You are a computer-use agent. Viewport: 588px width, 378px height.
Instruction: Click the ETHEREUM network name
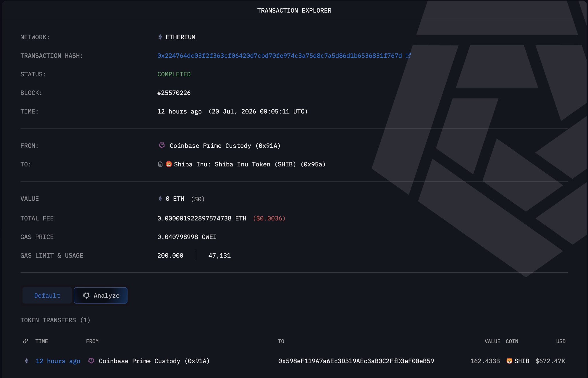(181, 37)
